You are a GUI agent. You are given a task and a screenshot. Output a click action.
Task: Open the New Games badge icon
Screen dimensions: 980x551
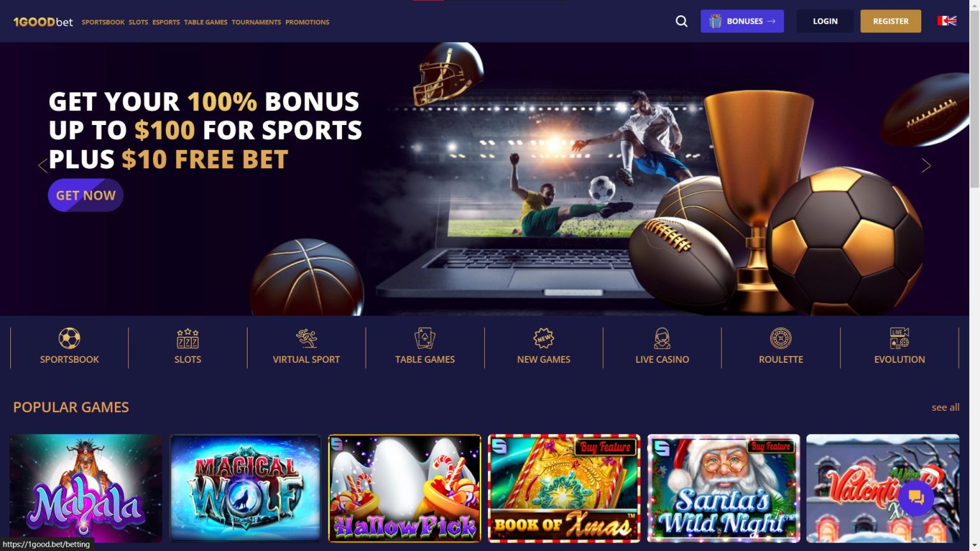[x=544, y=338]
